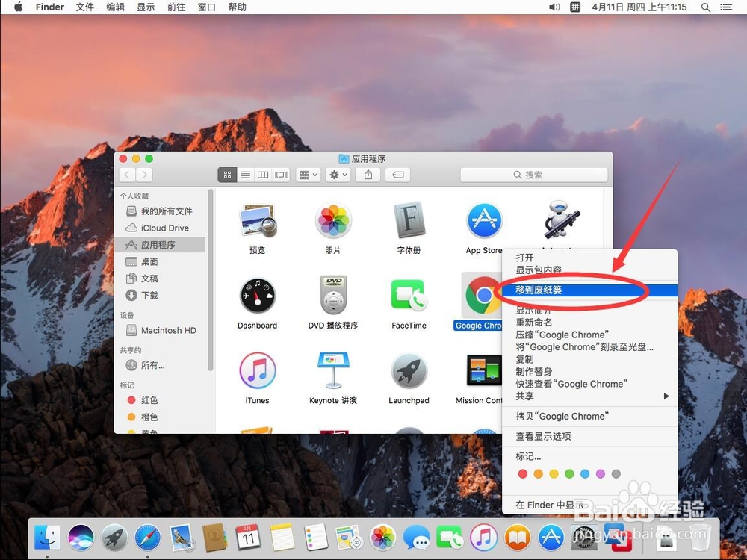Open Notes icon in the Dock
The height and width of the screenshot is (560, 747).
click(x=282, y=538)
